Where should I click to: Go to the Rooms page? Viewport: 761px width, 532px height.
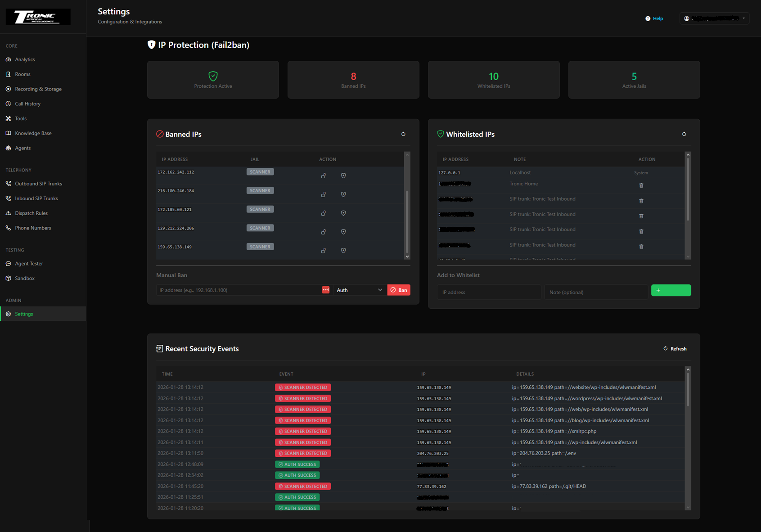[23, 74]
